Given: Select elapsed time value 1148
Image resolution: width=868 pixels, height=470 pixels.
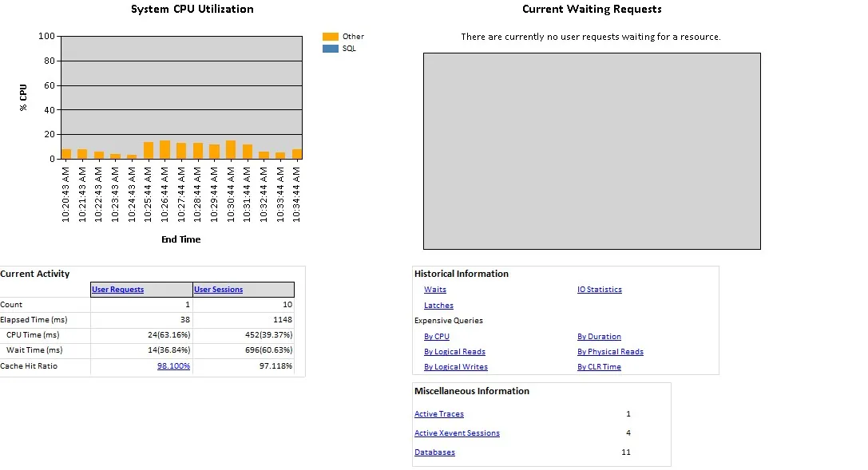Looking at the screenshot, I should (283, 320).
